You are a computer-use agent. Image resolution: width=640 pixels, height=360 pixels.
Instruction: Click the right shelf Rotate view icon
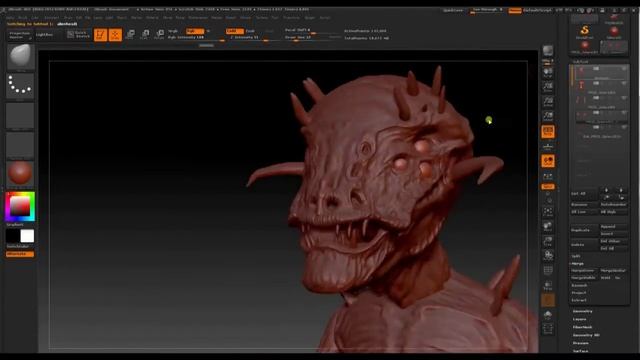click(x=548, y=256)
